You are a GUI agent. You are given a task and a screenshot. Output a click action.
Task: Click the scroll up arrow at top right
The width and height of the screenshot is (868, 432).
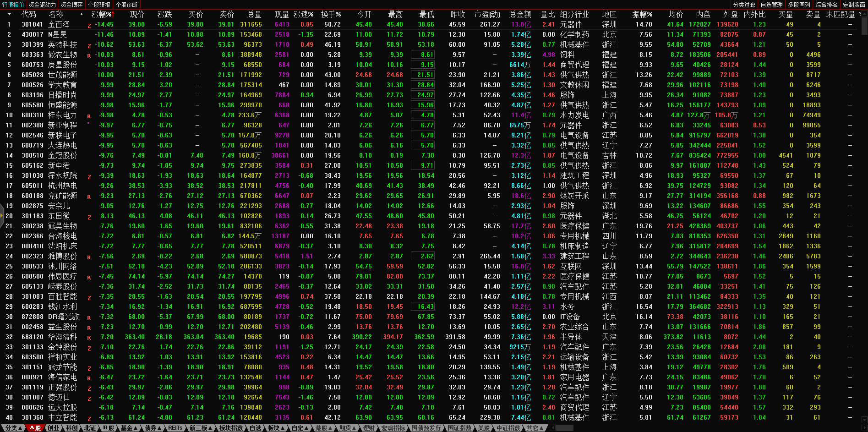(x=864, y=13)
